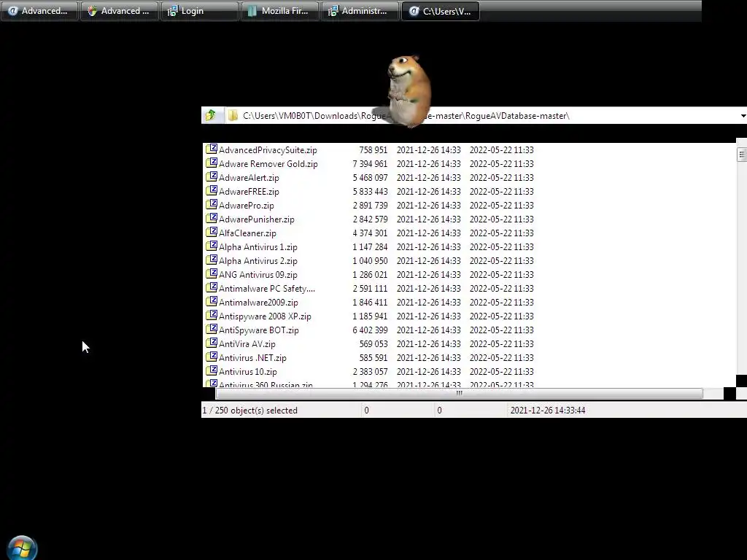The height and width of the screenshot is (560, 747).
Task: Click zip icon of Adware Remover Gold.zip
Action: (x=211, y=163)
